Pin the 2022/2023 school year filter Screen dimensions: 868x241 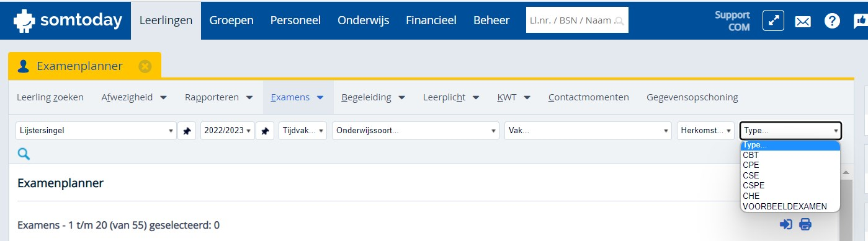[x=265, y=131]
